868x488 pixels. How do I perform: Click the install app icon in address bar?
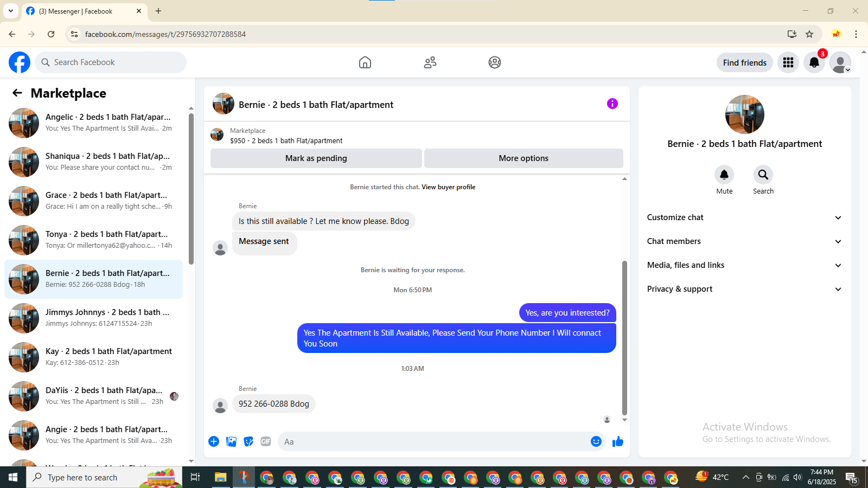pos(792,34)
